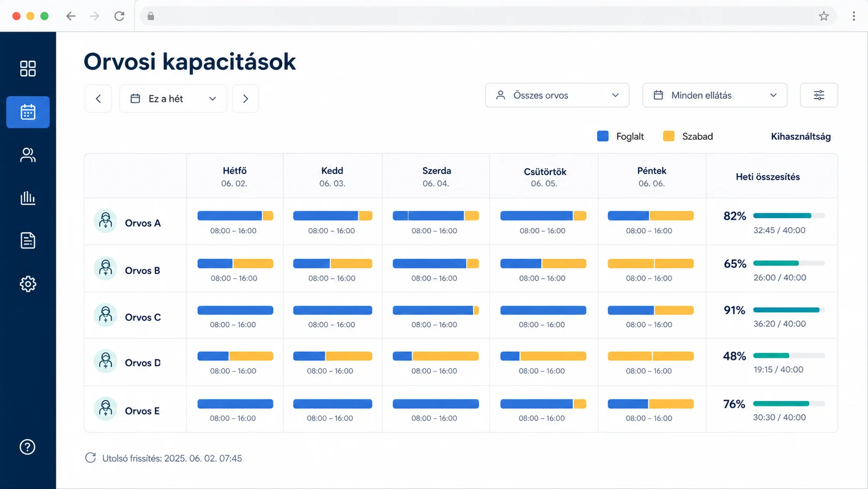Click the browser forward arrow
Screen dimensions: 868x489
(94, 16)
